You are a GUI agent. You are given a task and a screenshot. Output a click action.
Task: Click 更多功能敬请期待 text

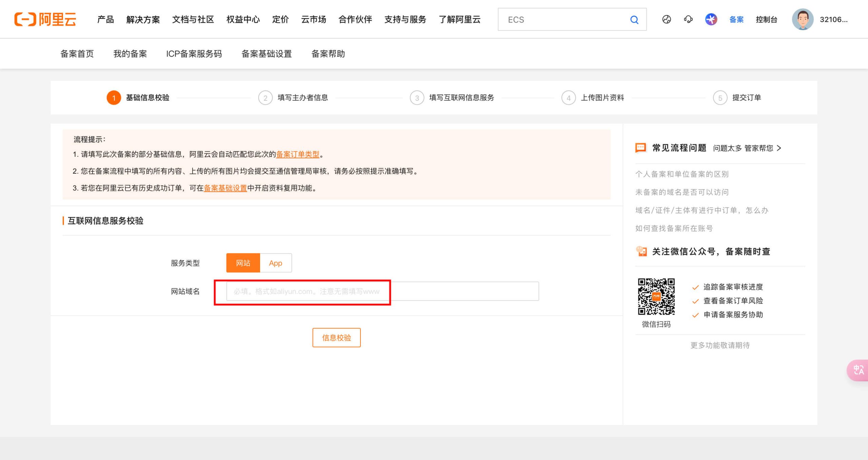(720, 345)
